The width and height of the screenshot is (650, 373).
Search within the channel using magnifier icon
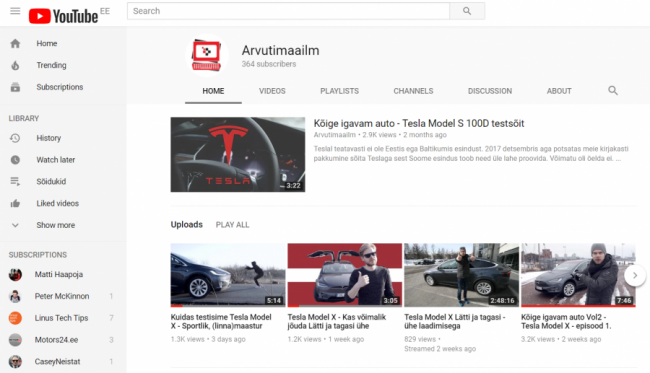[613, 91]
